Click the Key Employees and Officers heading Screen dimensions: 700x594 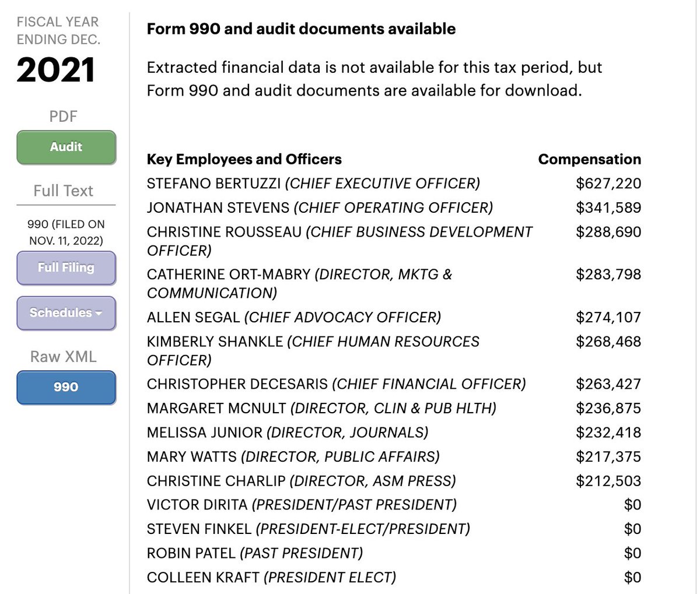pyautogui.click(x=244, y=159)
